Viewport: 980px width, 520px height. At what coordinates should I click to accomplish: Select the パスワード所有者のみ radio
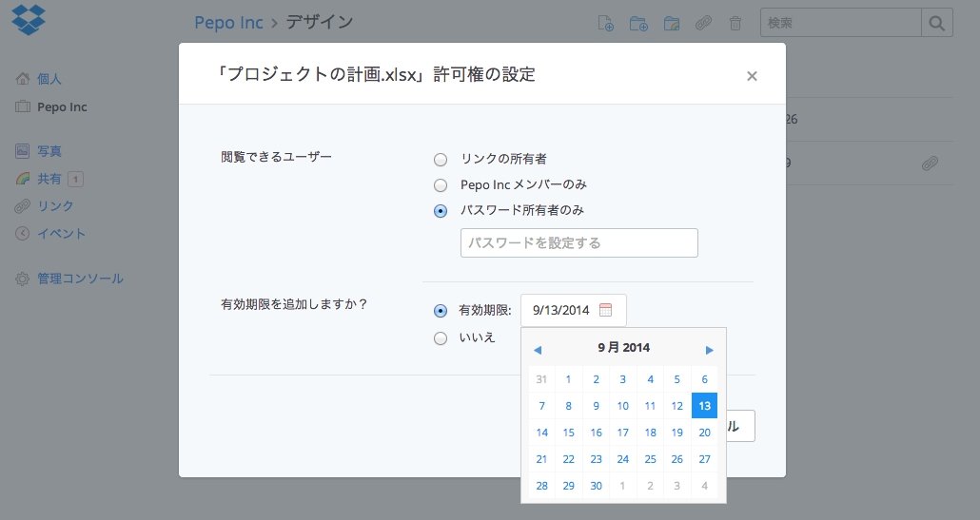point(441,211)
